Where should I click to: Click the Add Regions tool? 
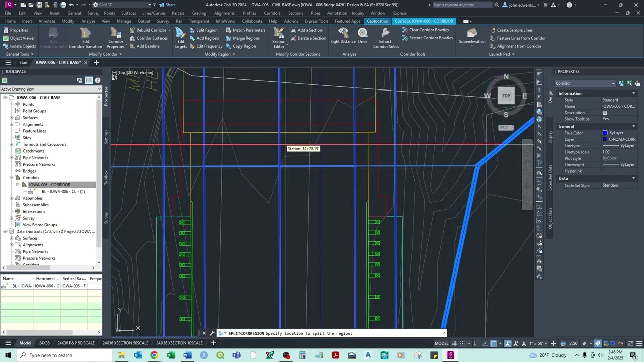coord(204,38)
